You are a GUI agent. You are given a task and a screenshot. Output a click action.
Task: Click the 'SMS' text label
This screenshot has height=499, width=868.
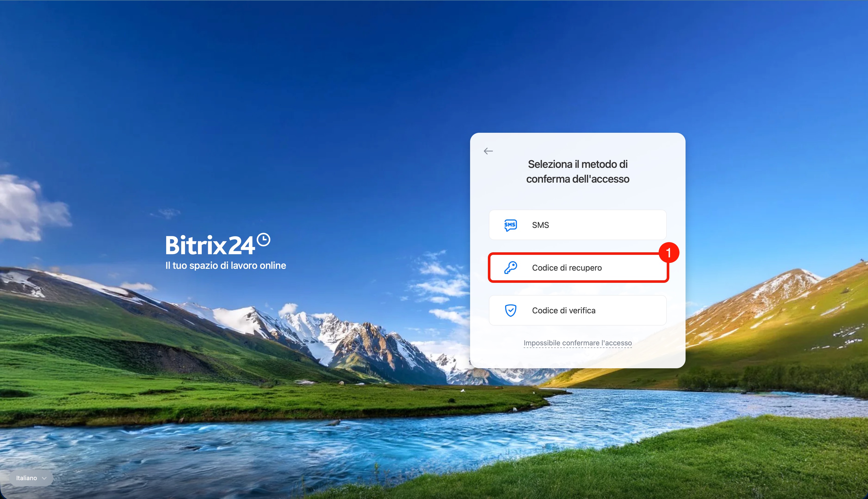tap(540, 225)
